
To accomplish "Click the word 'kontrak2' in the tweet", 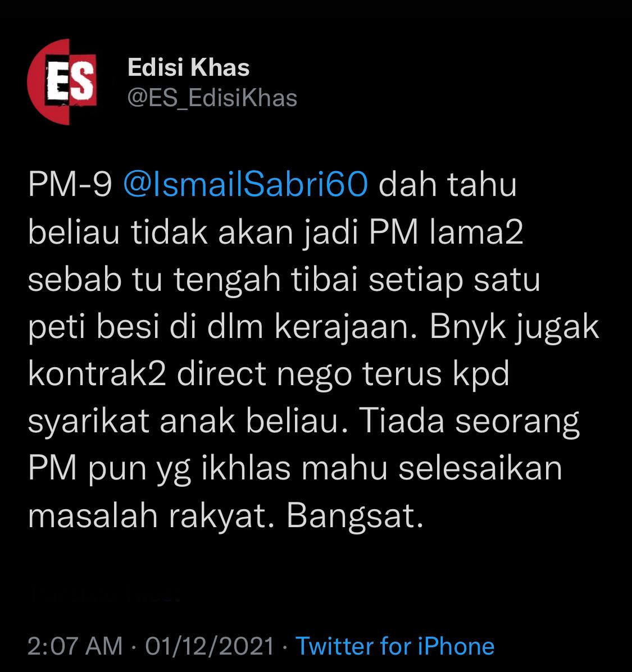I will (97, 373).
